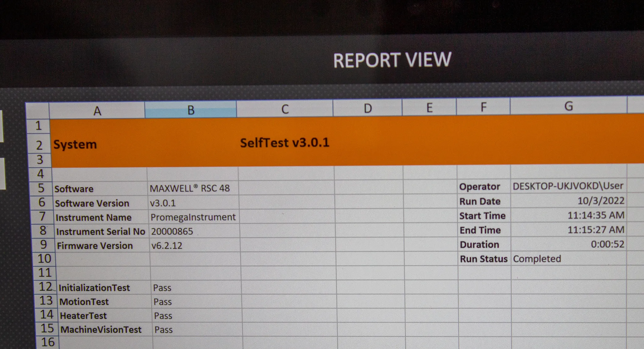Click the 'REPORT VIEW' title

[392, 60]
